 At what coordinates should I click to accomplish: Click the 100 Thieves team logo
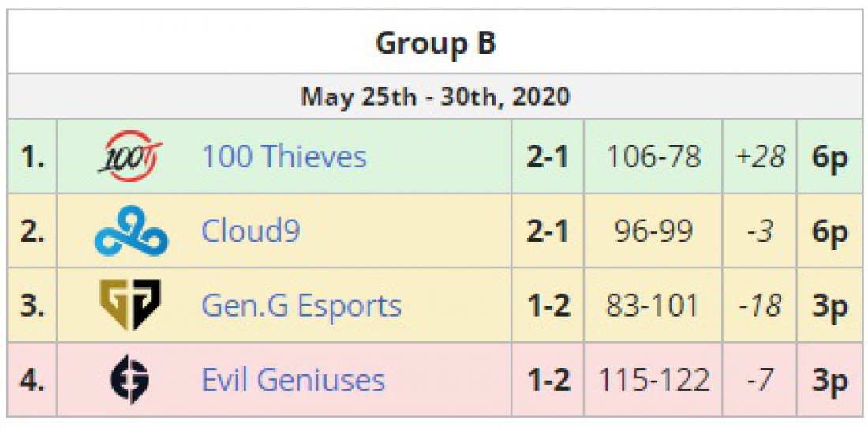130,156
